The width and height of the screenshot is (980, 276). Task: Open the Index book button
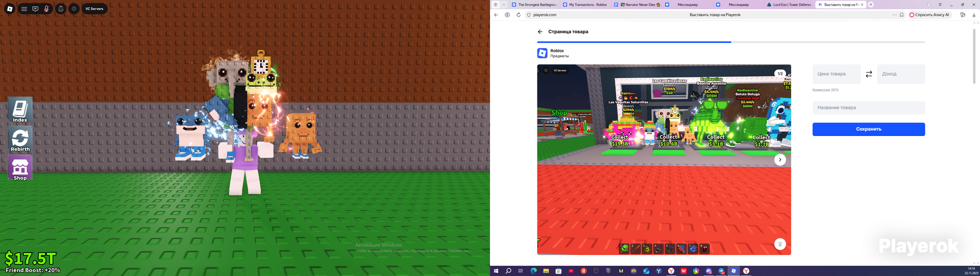pyautogui.click(x=20, y=110)
